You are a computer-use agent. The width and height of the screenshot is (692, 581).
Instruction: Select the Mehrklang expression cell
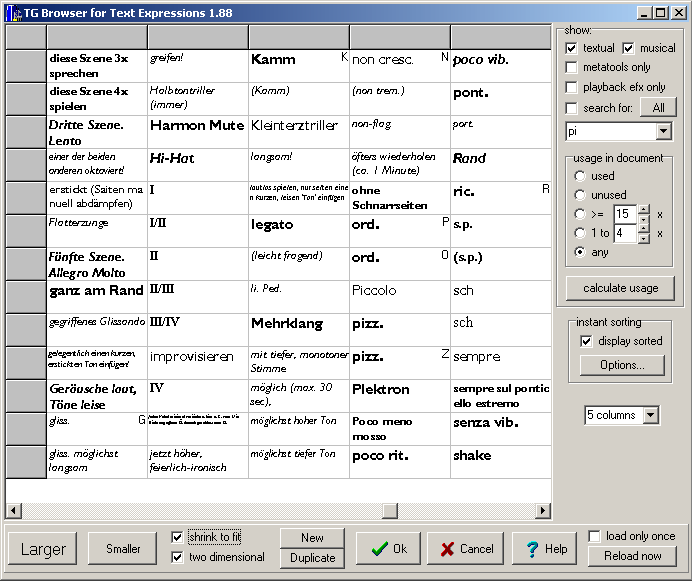click(299, 330)
